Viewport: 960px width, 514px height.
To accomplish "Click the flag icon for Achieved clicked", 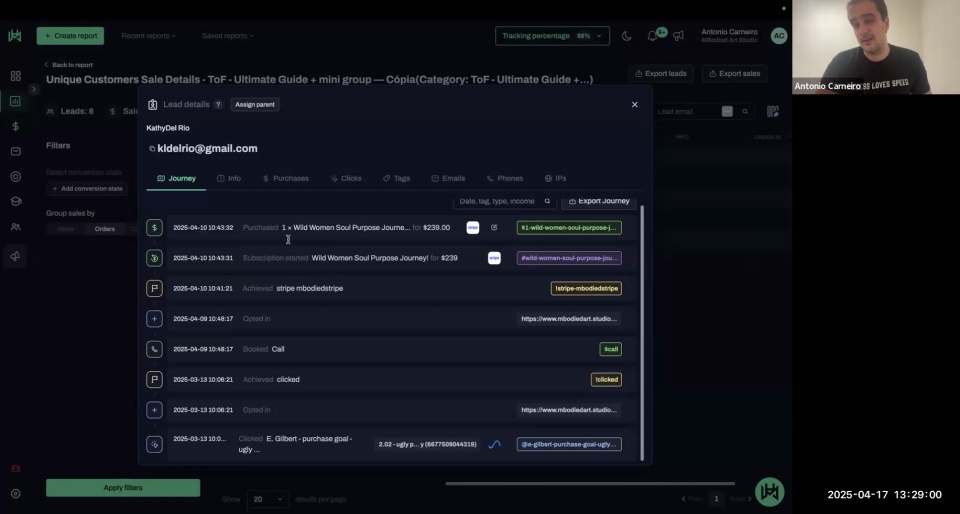I will 154,379.
